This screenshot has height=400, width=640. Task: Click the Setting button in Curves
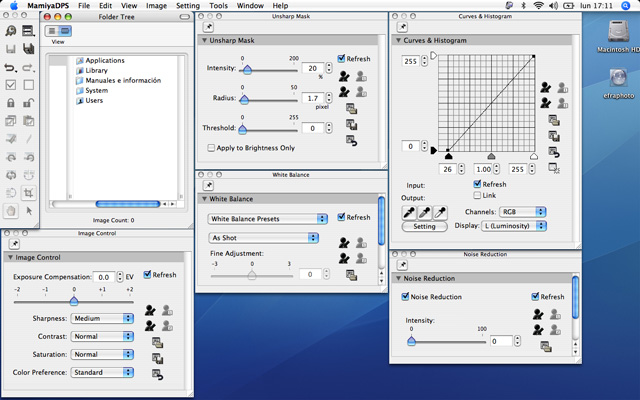pos(424,226)
